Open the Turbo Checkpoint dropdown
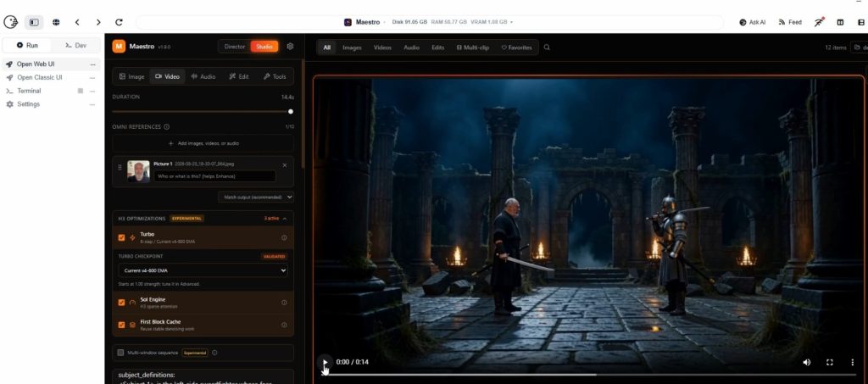Screen dimensions: 868x384 coord(203,270)
